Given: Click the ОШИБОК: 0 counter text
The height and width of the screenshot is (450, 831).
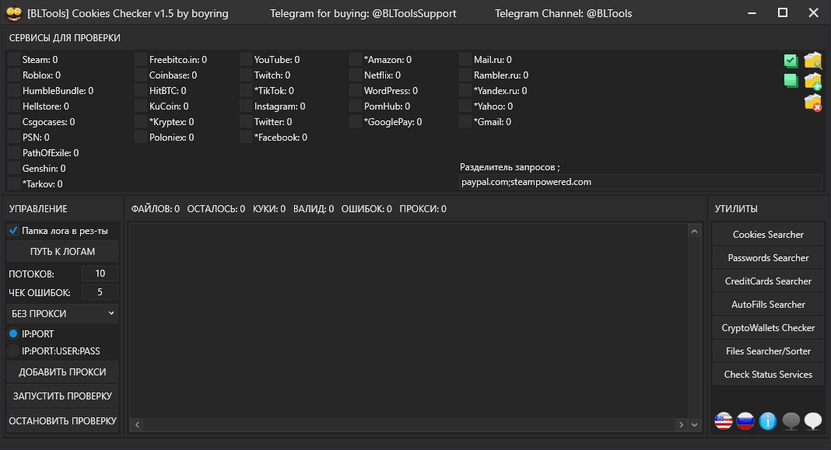Looking at the screenshot, I should pos(366,209).
